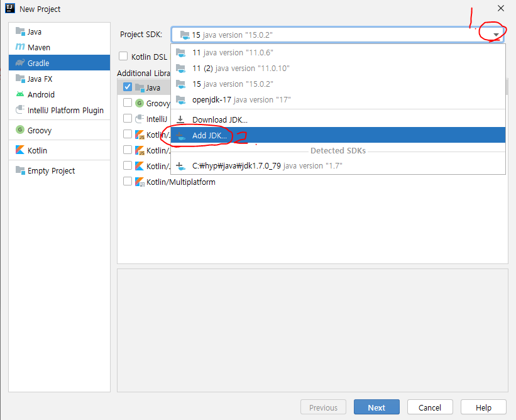
Task: Click the Android robot icon
Action: (20, 94)
